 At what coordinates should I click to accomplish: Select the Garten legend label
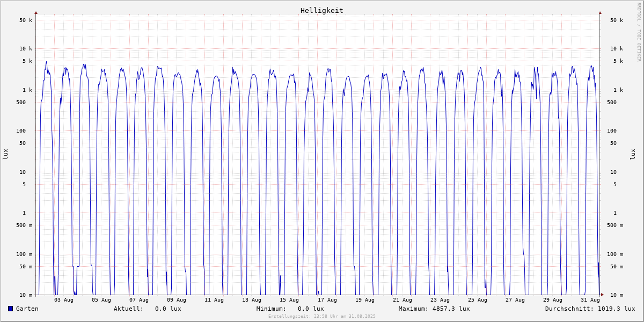(x=27, y=309)
